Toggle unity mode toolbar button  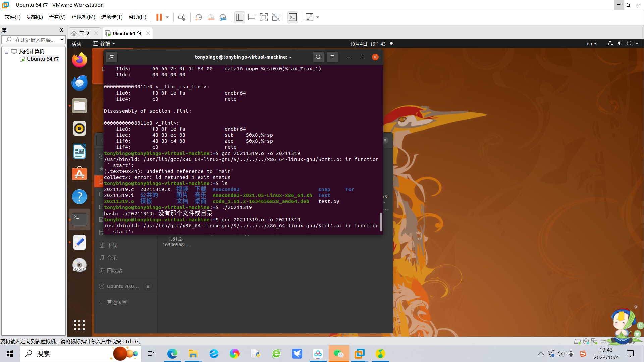pos(276,17)
